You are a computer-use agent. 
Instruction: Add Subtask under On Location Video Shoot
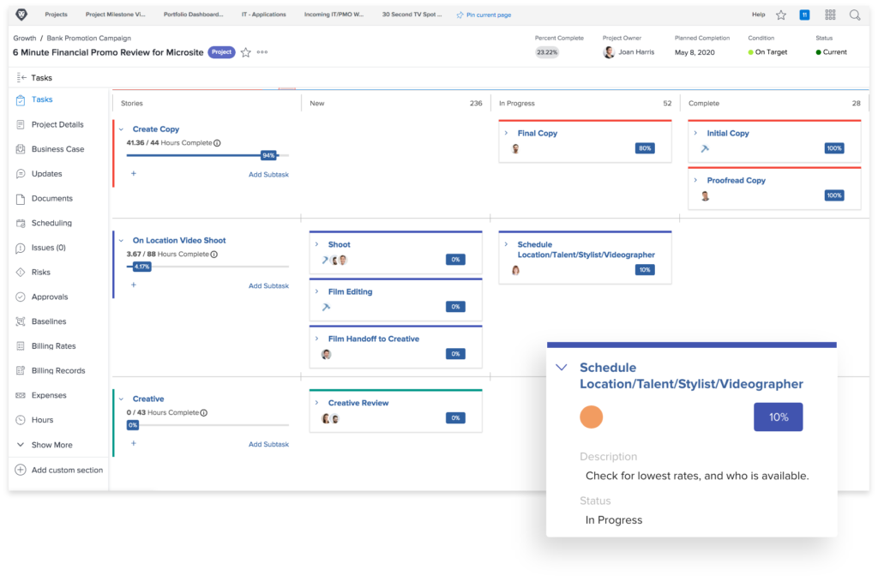(x=269, y=285)
